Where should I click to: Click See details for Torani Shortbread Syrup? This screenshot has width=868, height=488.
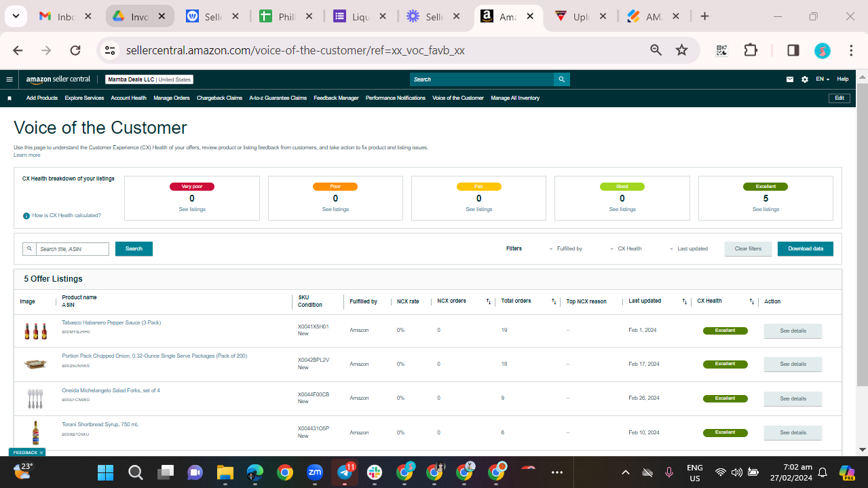click(x=793, y=433)
